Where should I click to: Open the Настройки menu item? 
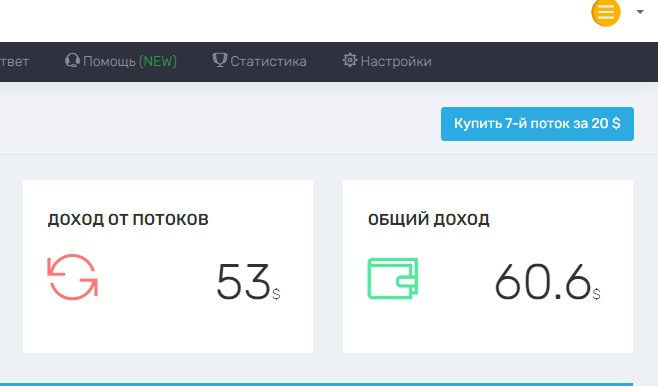coord(387,61)
